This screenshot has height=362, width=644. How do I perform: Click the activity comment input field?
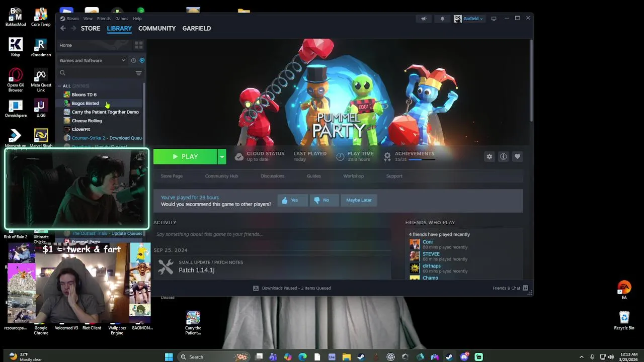click(272, 234)
